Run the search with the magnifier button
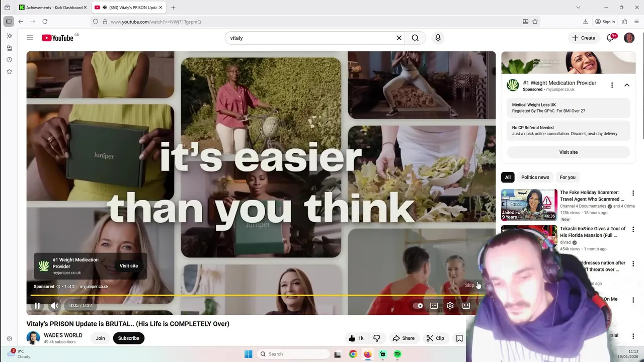Screen dimensions: 644x362 click(x=415, y=38)
